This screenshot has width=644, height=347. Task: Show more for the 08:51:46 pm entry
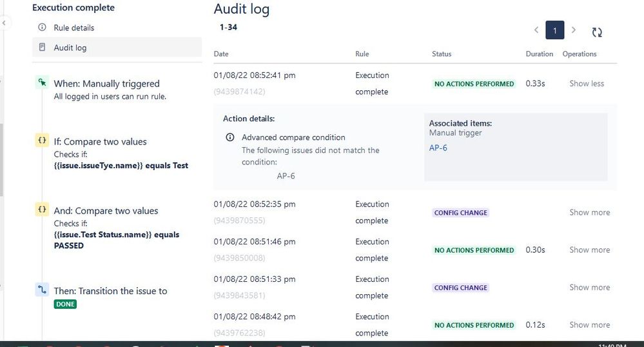(x=589, y=250)
